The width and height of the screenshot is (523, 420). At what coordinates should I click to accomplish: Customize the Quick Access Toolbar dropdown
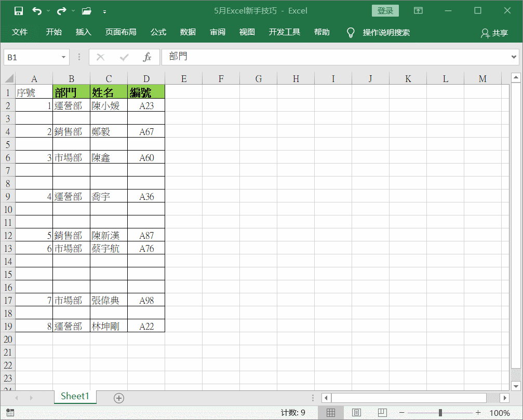point(105,11)
